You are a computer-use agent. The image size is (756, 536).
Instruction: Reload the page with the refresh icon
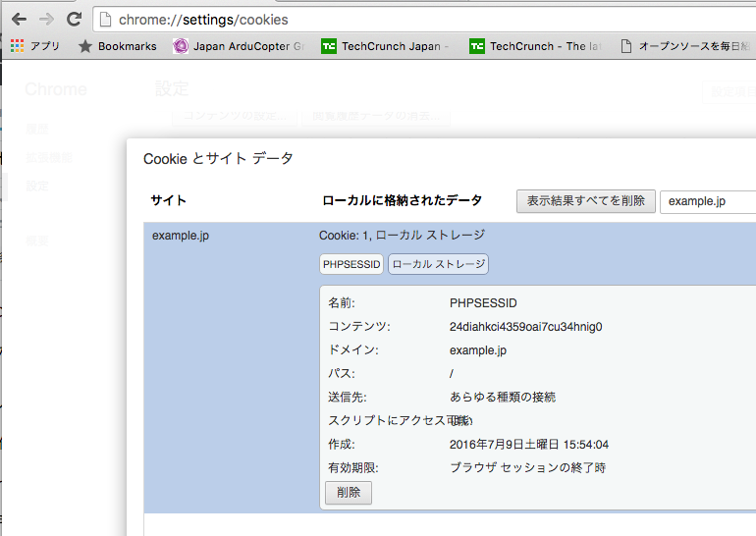tap(74, 20)
